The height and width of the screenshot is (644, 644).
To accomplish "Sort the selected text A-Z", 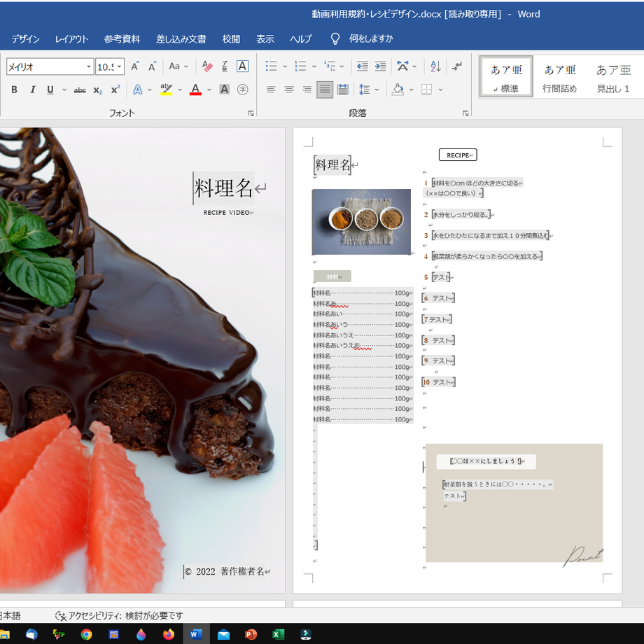I will 435,66.
